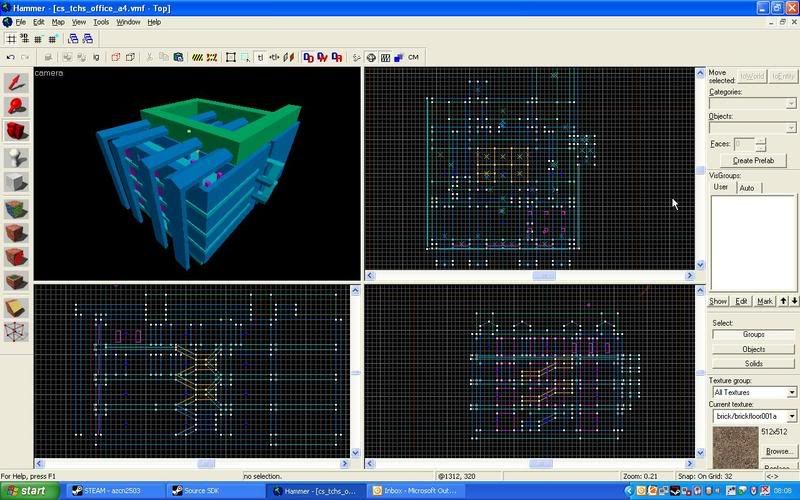Open the Tools menu
Screen dimensions: 800x500
(101, 22)
